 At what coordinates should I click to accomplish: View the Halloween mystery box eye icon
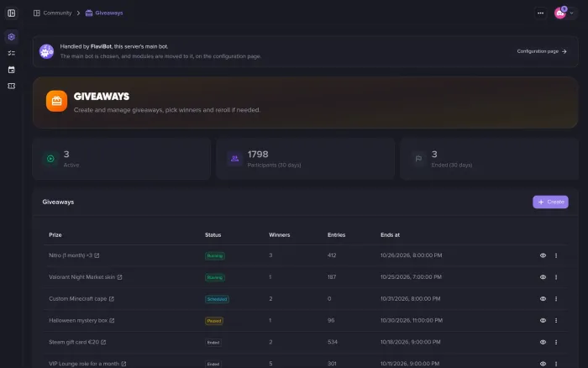pyautogui.click(x=543, y=321)
